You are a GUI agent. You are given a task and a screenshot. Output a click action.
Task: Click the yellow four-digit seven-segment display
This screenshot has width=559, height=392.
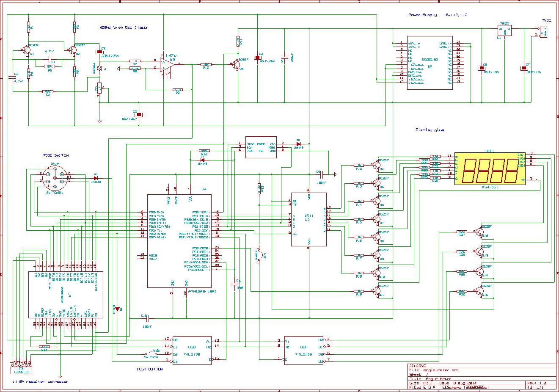tap(490, 168)
